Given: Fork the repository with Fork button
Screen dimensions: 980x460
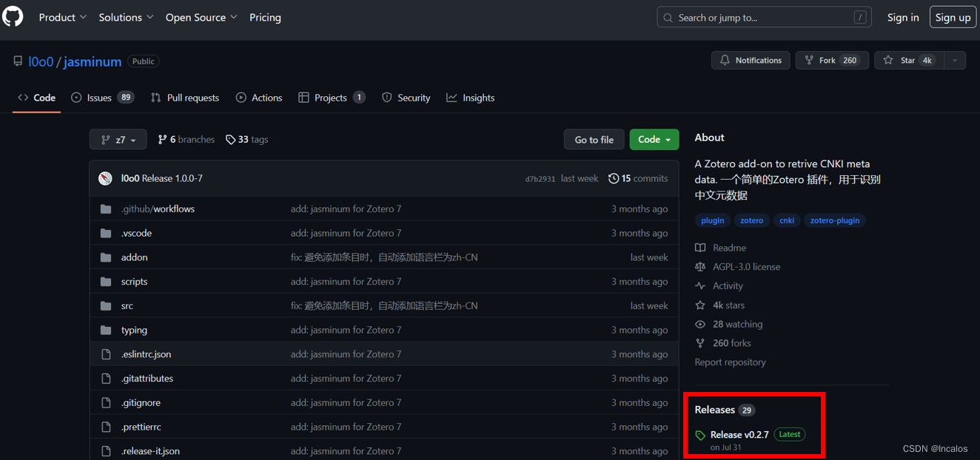Looking at the screenshot, I should [x=832, y=61].
